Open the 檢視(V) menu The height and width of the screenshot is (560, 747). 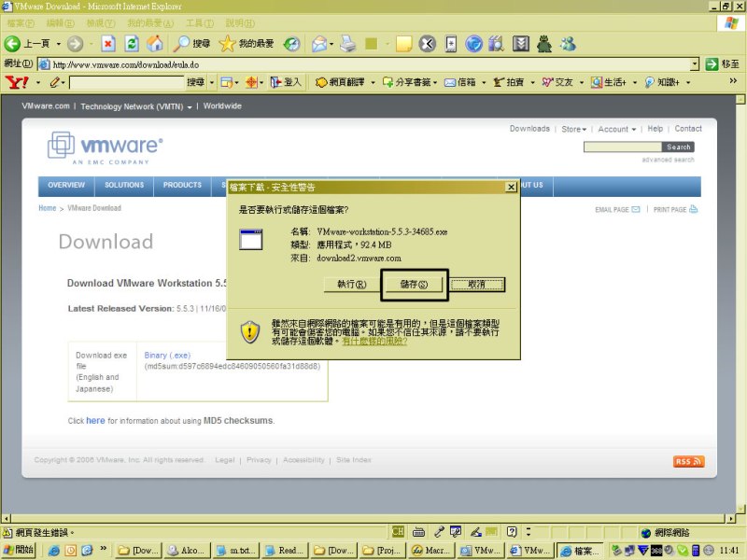pyautogui.click(x=101, y=22)
